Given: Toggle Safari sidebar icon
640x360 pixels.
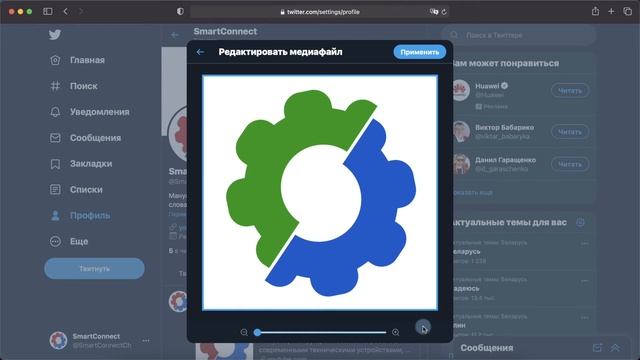Looking at the screenshot, I should (48, 11).
